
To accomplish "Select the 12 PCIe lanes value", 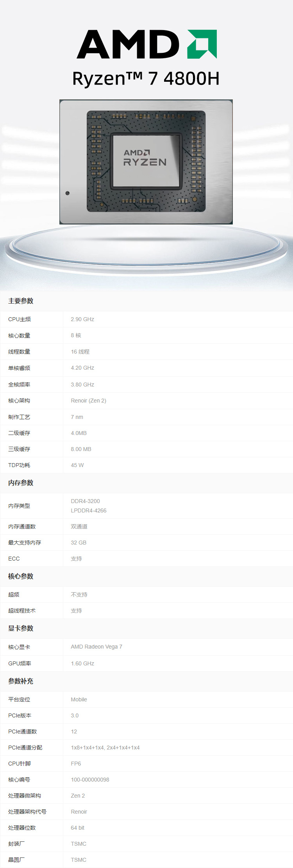I will pyautogui.click(x=74, y=731).
